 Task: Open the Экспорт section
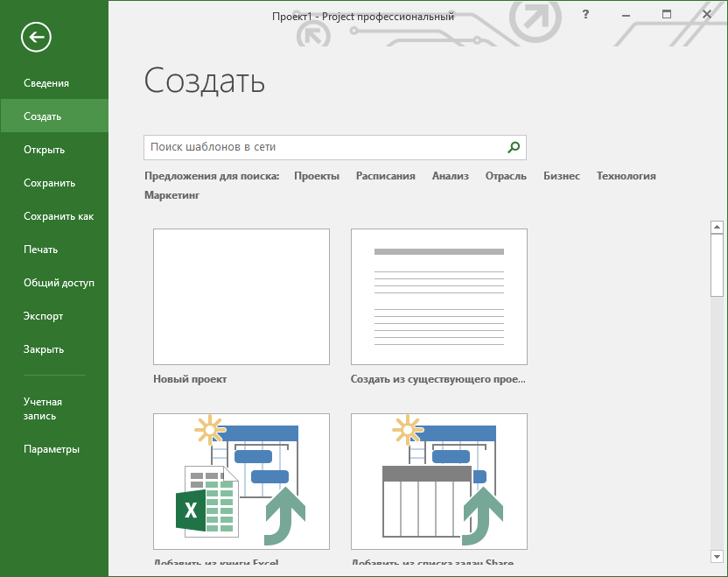point(44,316)
